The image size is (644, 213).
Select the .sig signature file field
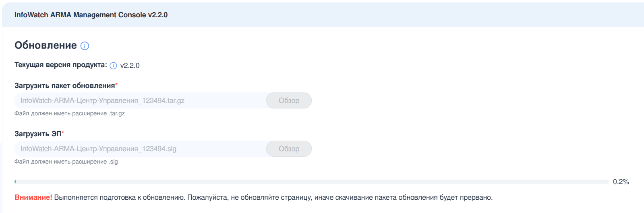click(x=141, y=149)
